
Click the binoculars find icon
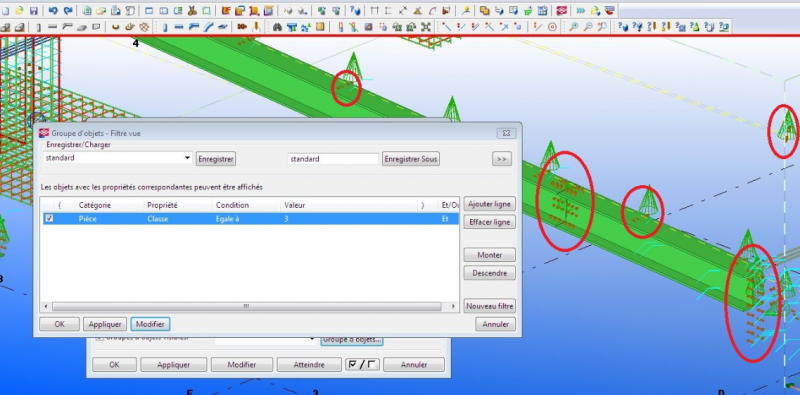[277, 27]
